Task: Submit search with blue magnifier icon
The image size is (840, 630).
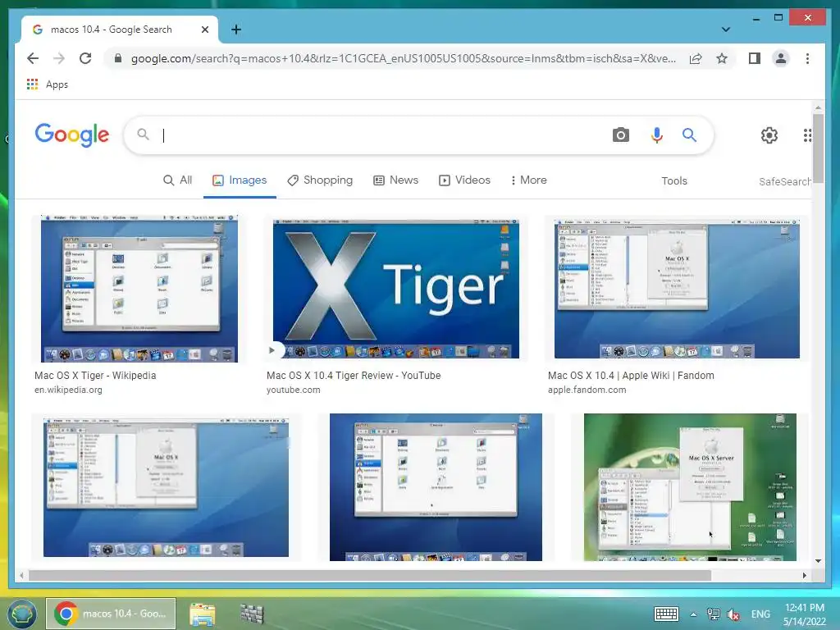Action: tap(689, 135)
